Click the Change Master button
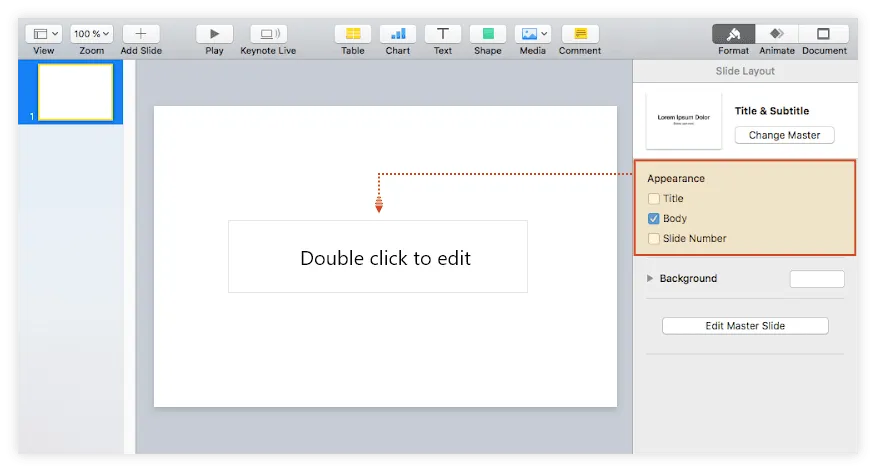 pyautogui.click(x=784, y=135)
